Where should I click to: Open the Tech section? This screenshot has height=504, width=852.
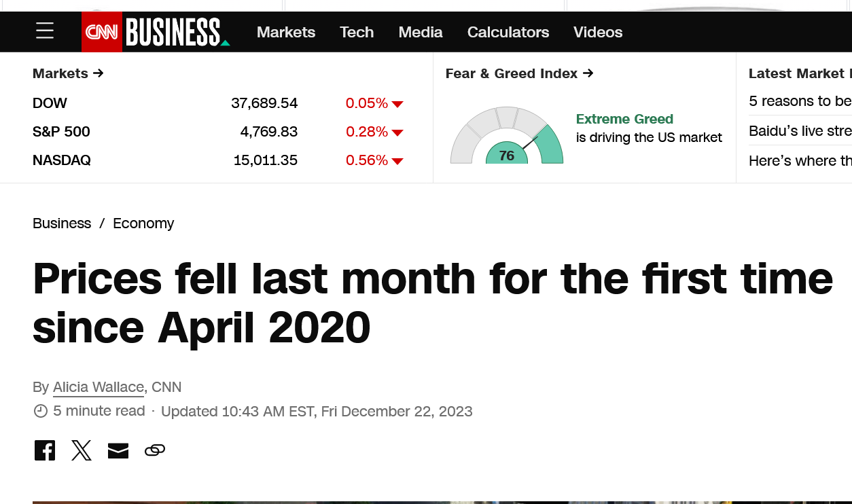pos(357,32)
